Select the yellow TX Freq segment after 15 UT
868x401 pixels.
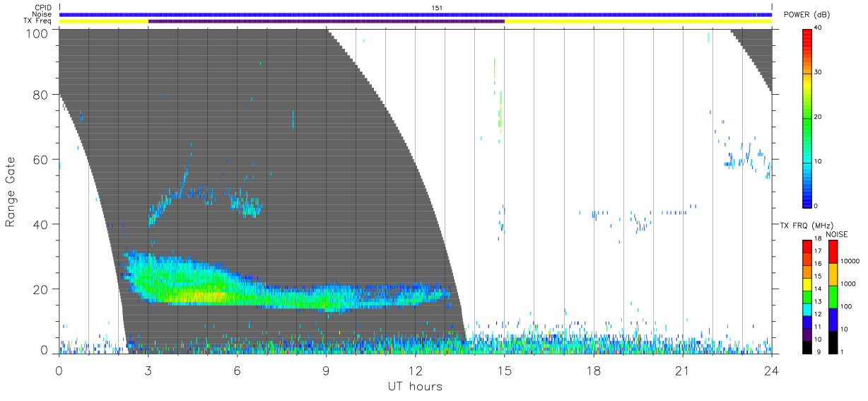click(x=638, y=21)
